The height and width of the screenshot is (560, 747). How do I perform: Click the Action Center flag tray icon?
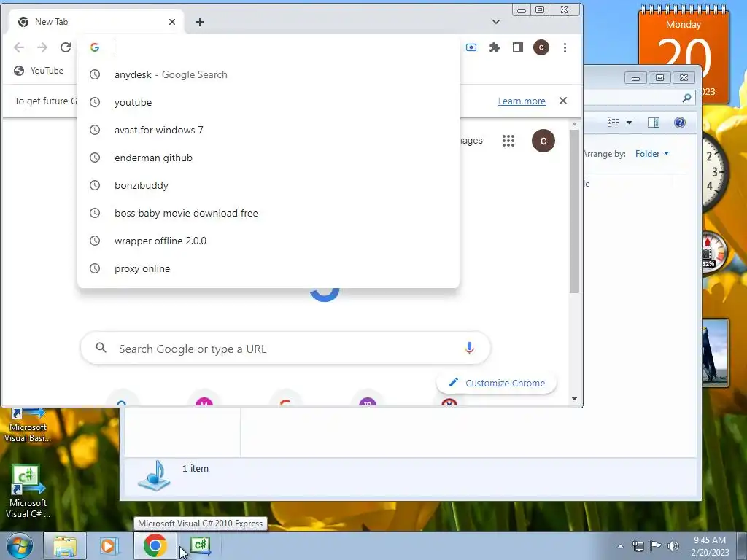point(656,546)
